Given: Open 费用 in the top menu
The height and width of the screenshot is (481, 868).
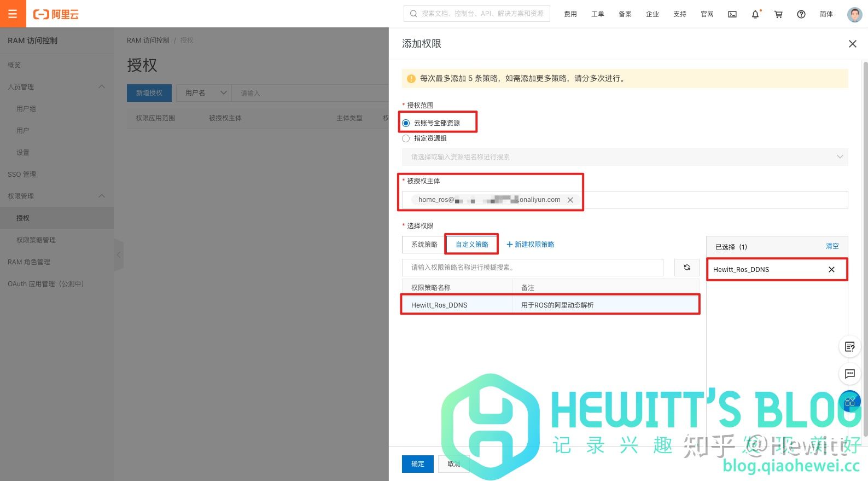Looking at the screenshot, I should 570,14.
